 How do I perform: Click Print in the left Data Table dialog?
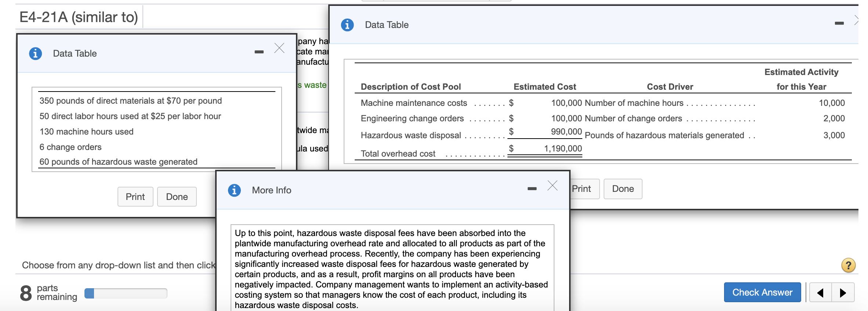tap(135, 197)
